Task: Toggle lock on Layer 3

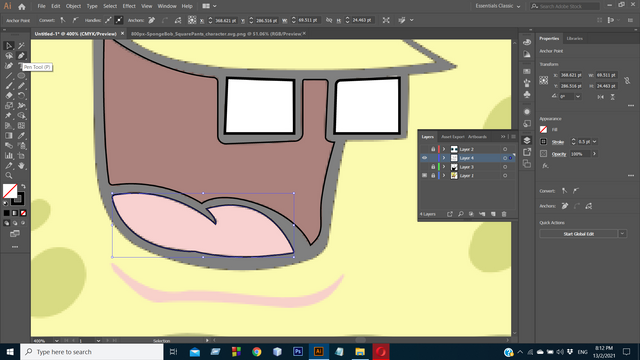Action: (433, 167)
